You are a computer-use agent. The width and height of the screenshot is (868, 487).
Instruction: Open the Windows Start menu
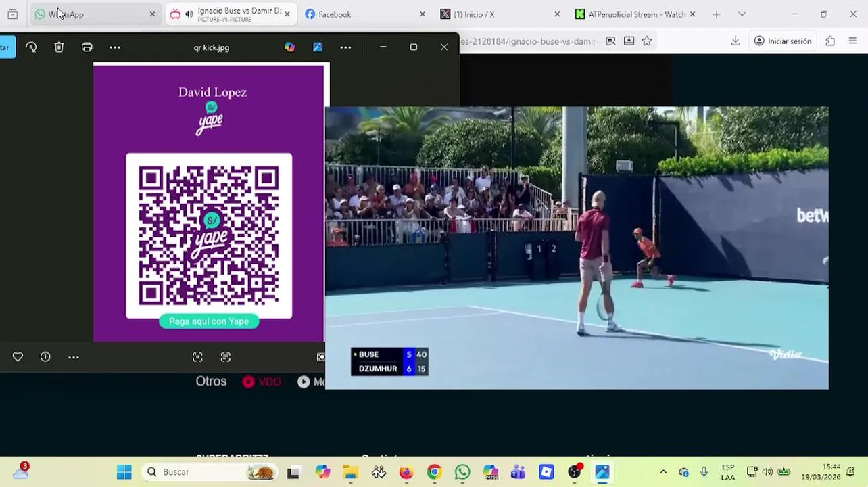pos(124,472)
